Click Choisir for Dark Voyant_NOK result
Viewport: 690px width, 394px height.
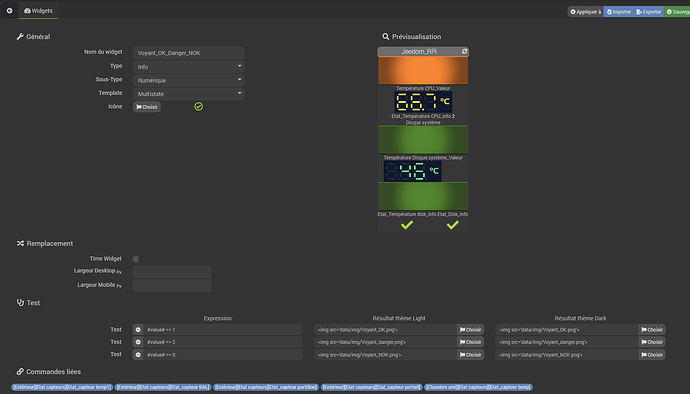[x=652, y=355]
